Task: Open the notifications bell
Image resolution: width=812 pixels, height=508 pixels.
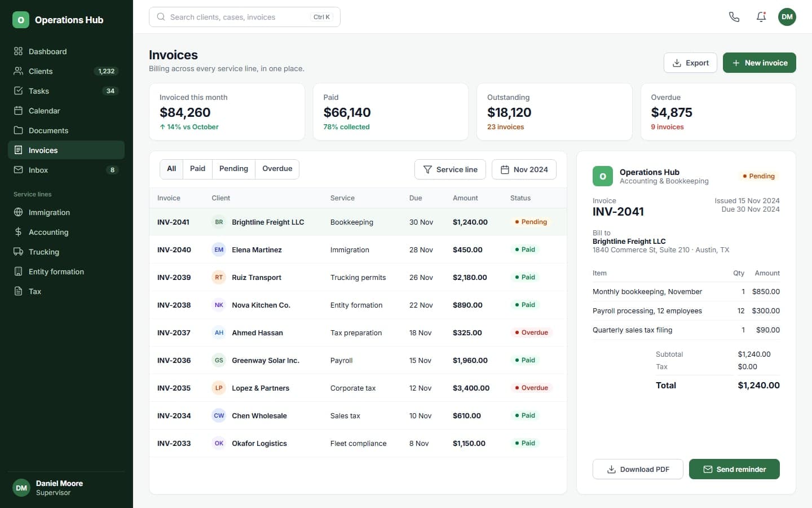Action: coord(761,17)
